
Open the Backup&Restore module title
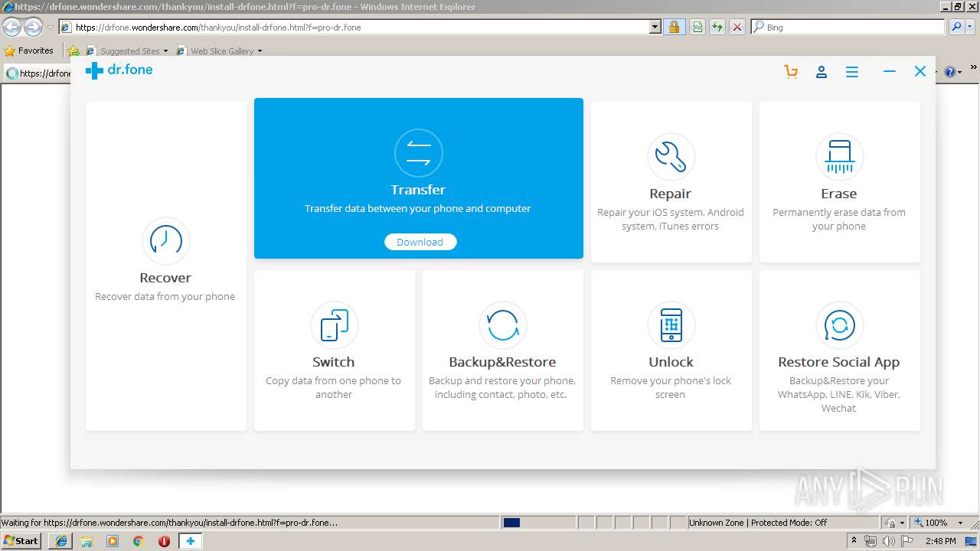(502, 362)
